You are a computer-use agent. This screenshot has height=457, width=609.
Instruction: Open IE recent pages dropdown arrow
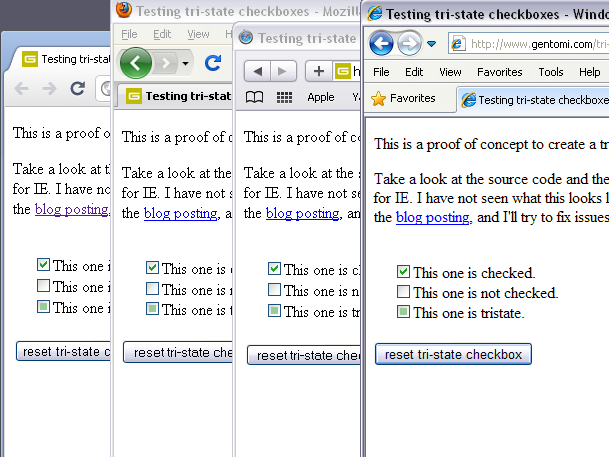tap(431, 44)
